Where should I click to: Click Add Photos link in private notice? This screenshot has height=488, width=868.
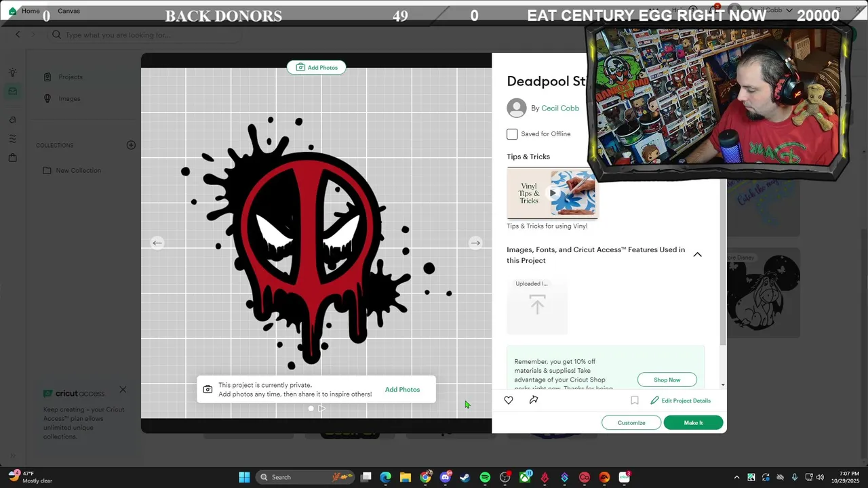click(x=402, y=389)
